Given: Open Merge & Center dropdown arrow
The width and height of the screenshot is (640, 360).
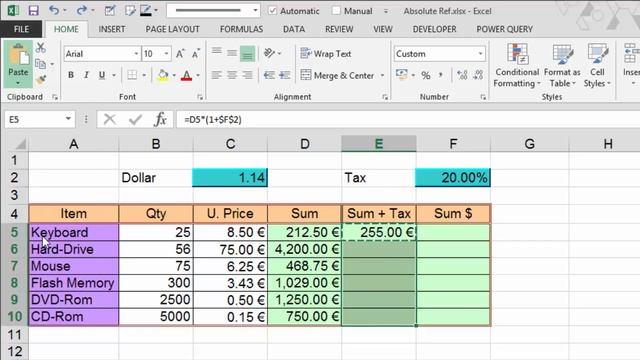Looking at the screenshot, I should tap(382, 76).
